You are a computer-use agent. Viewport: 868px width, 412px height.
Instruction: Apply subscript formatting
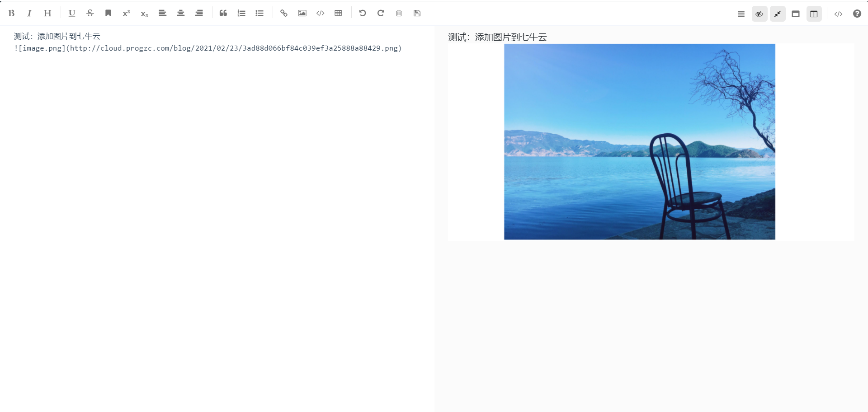click(x=144, y=13)
